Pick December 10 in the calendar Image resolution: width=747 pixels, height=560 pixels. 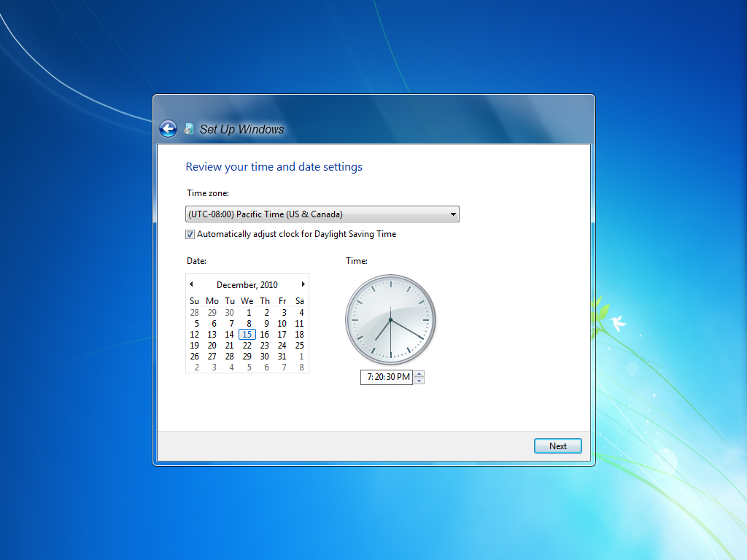click(282, 324)
